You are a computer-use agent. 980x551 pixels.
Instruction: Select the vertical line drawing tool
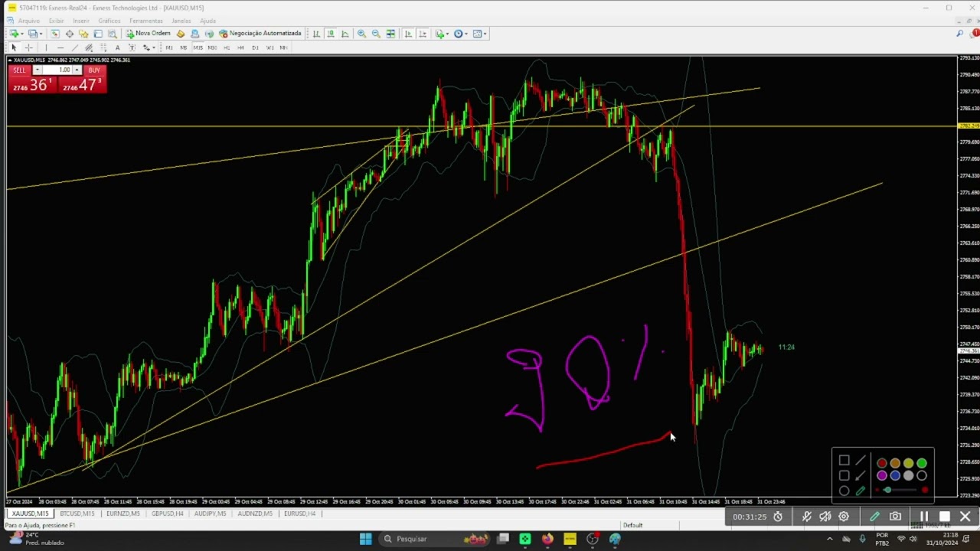(45, 47)
